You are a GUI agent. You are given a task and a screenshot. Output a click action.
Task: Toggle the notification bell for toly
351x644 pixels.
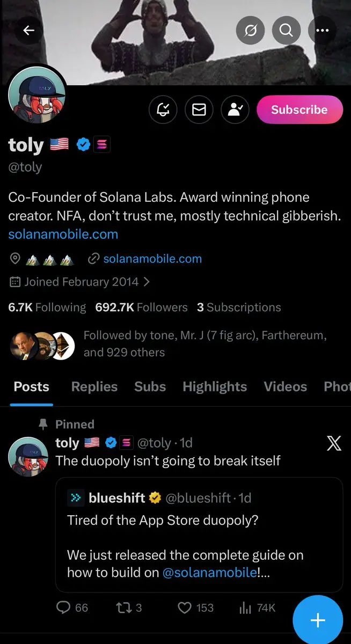163,109
